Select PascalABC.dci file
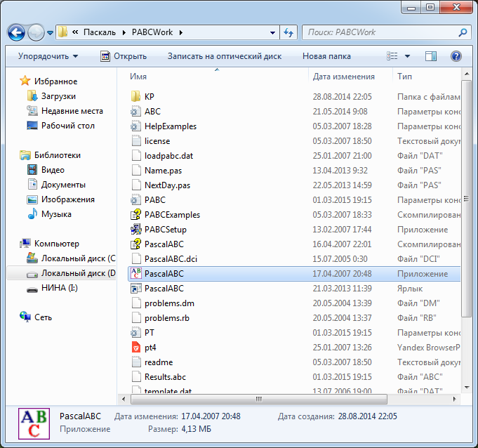 pos(171,259)
